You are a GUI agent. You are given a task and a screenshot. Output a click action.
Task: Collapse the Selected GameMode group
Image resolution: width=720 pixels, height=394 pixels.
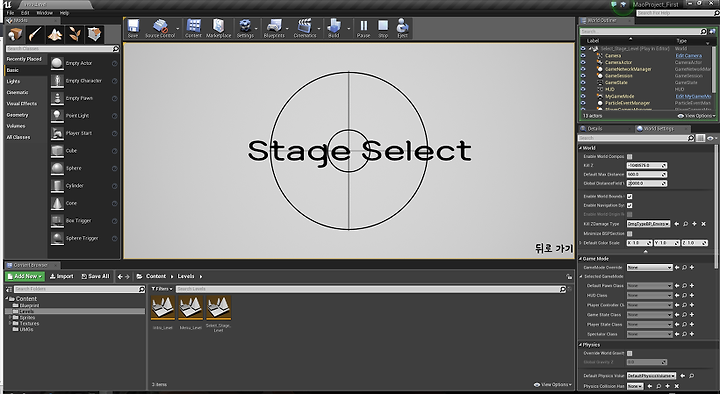tap(581, 276)
